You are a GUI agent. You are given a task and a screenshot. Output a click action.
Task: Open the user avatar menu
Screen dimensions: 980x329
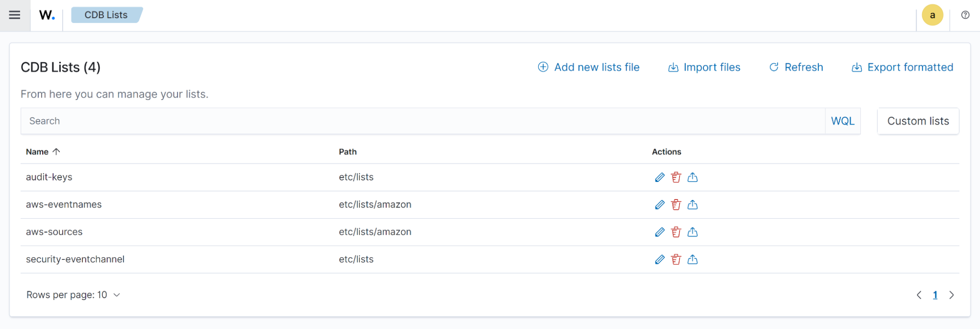coord(932,15)
